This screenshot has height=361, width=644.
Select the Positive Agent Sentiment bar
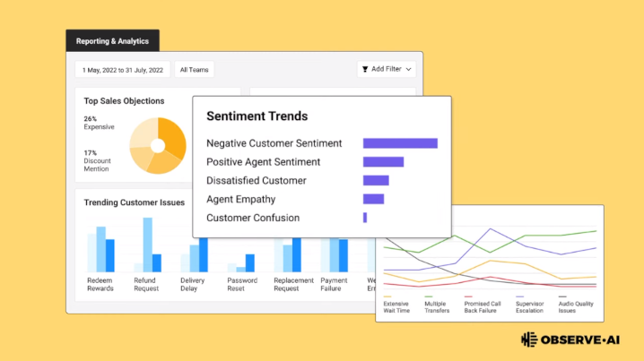pos(383,161)
